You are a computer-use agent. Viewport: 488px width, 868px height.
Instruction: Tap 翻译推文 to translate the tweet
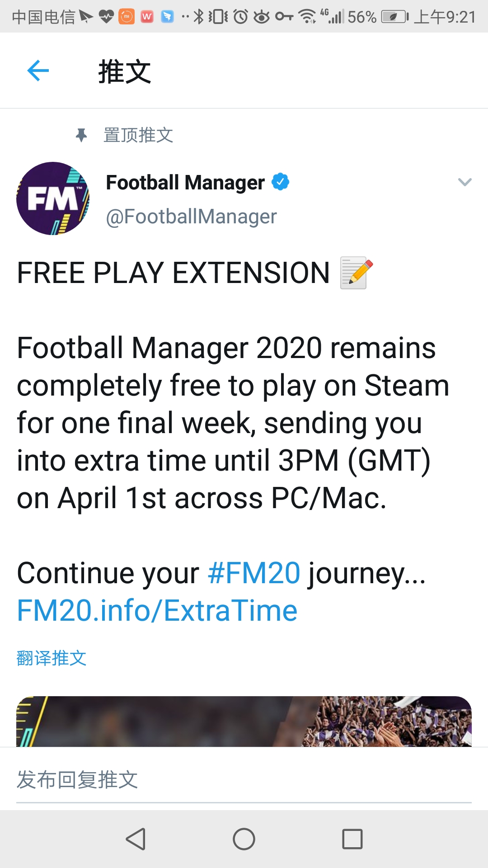click(52, 658)
